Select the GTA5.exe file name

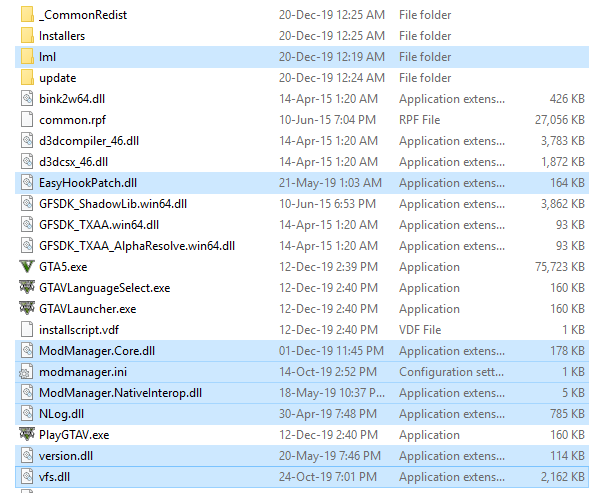pos(63,267)
